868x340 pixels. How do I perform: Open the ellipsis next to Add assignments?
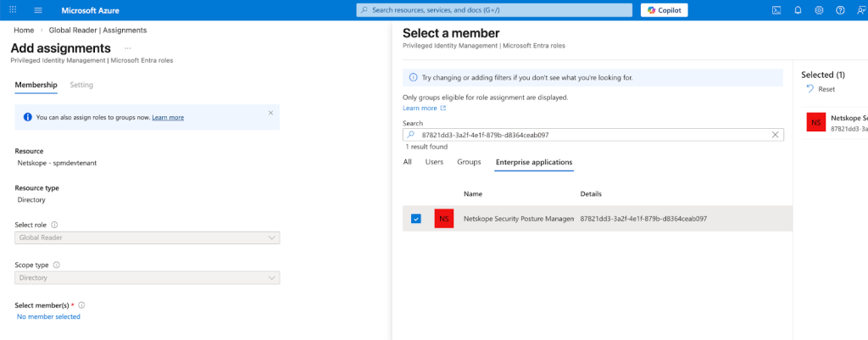(128, 48)
